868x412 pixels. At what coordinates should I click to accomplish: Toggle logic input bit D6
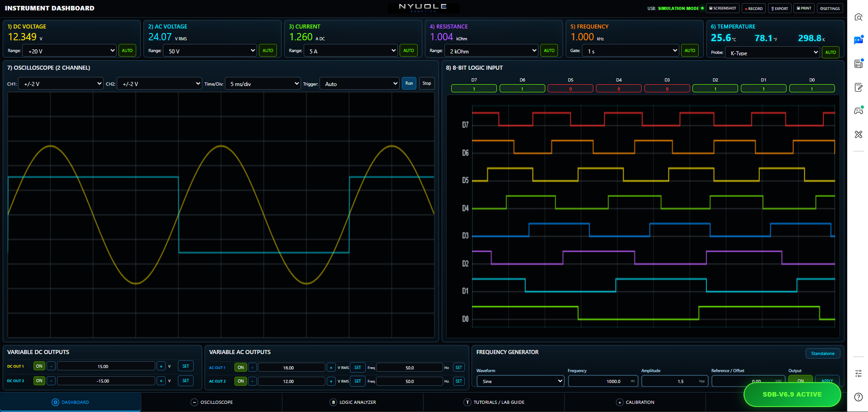[522, 88]
